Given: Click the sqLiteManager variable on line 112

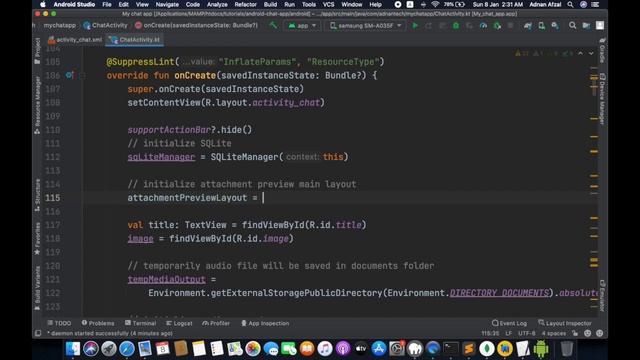Looking at the screenshot, I should pyautogui.click(x=161, y=157).
